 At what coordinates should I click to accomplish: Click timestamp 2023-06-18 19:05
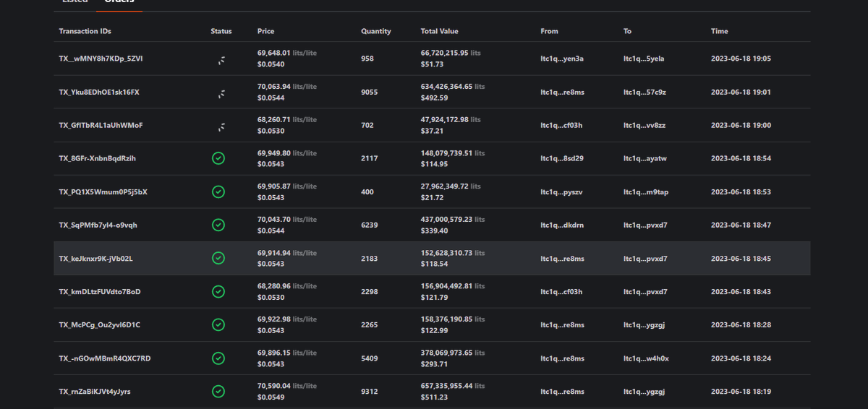[741, 59]
